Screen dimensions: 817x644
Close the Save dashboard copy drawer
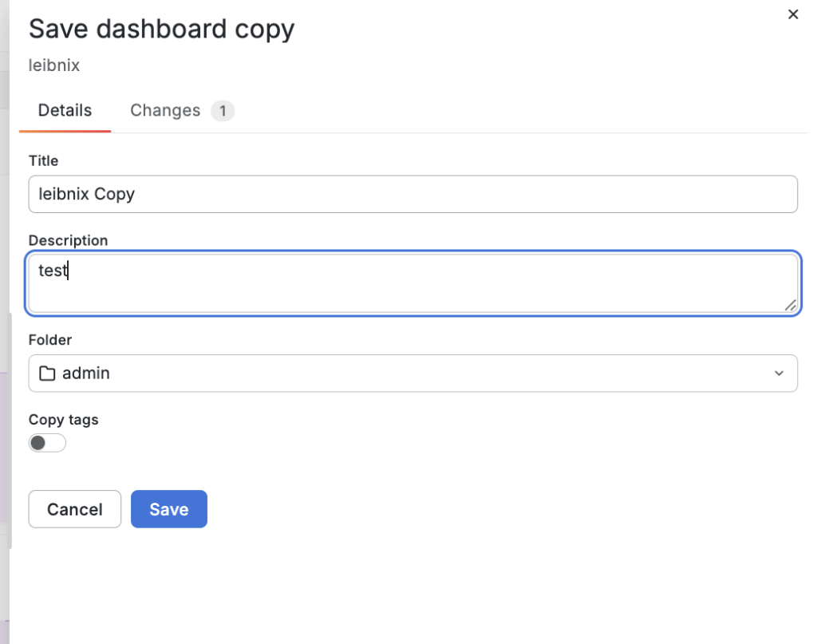(792, 14)
